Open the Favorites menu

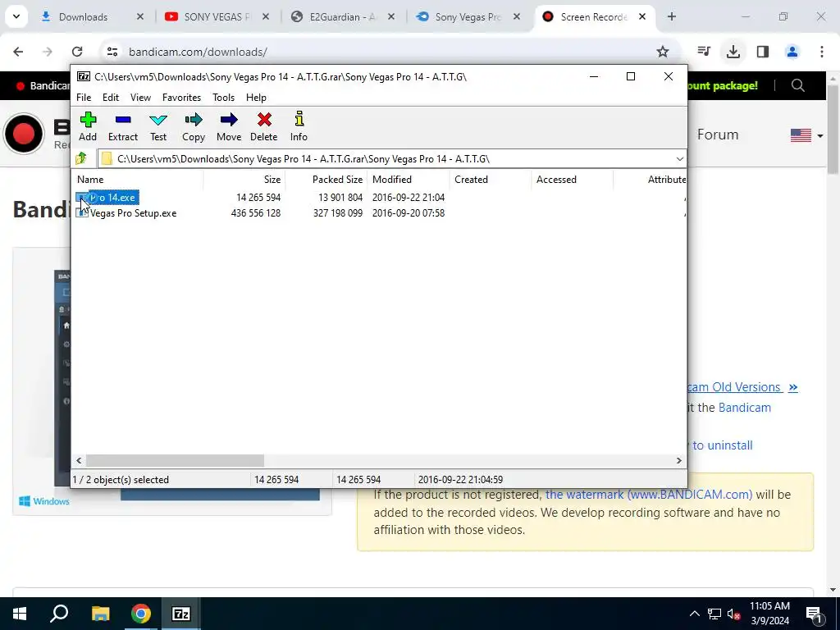coord(181,98)
